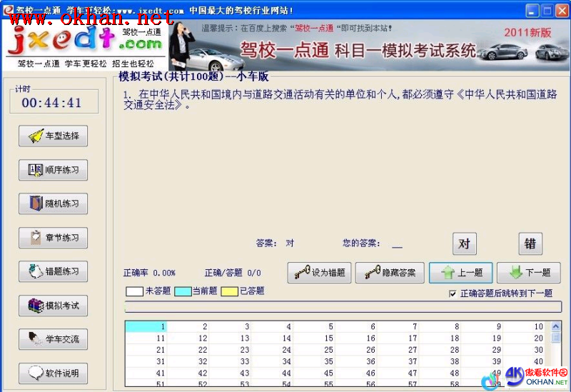Click the 正确/答题 0/0 counter
The height and width of the screenshot is (392, 571).
tap(233, 273)
